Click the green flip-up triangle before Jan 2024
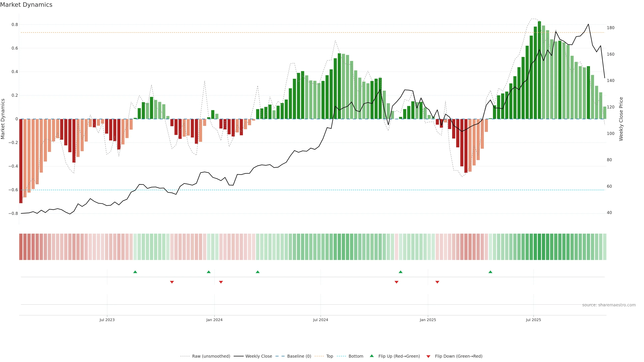Screen dimensions: 644x362 [209, 272]
